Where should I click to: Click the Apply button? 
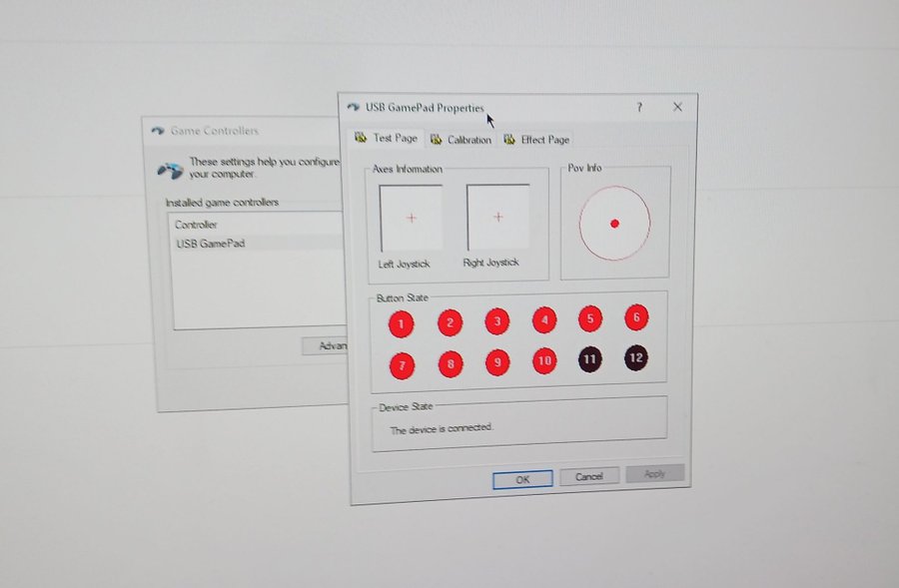(654, 474)
